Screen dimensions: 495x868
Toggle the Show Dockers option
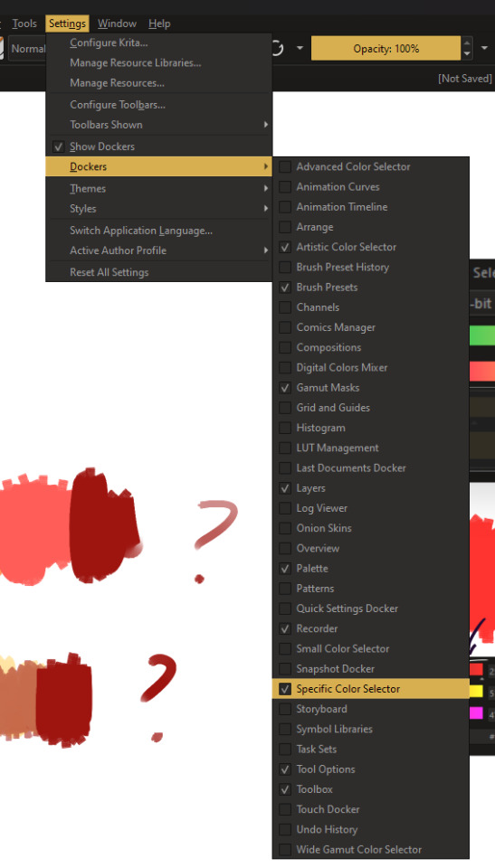158,146
